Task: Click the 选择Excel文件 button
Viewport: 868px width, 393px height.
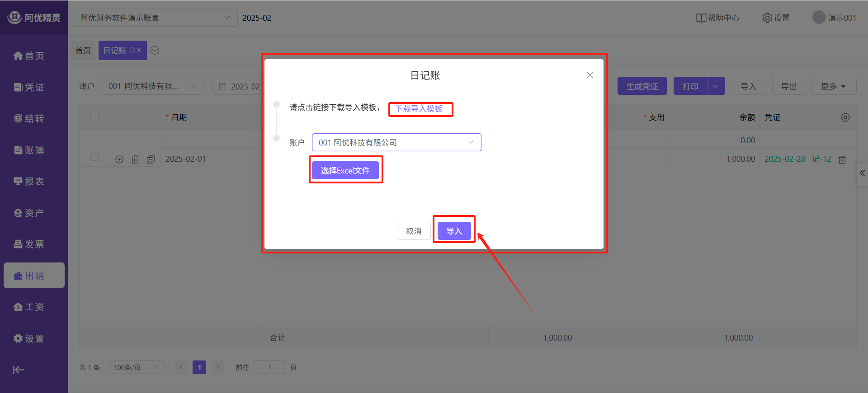Action: [345, 170]
